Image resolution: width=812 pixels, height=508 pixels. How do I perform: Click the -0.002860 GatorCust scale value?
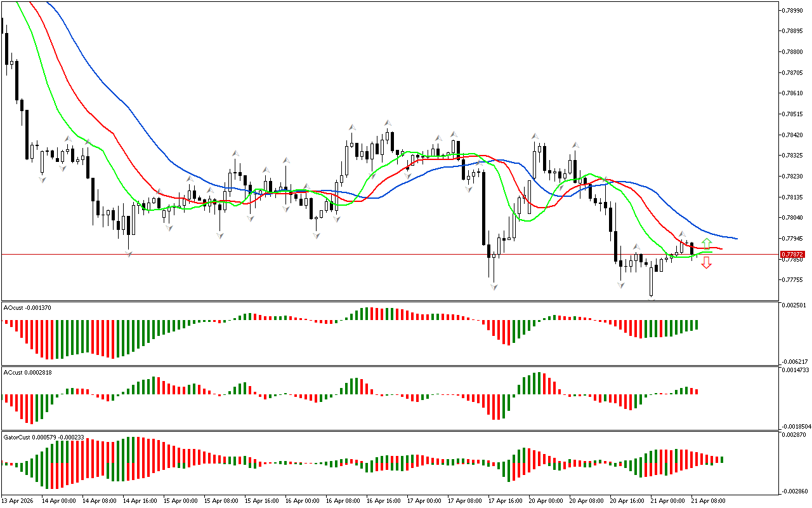point(794,491)
